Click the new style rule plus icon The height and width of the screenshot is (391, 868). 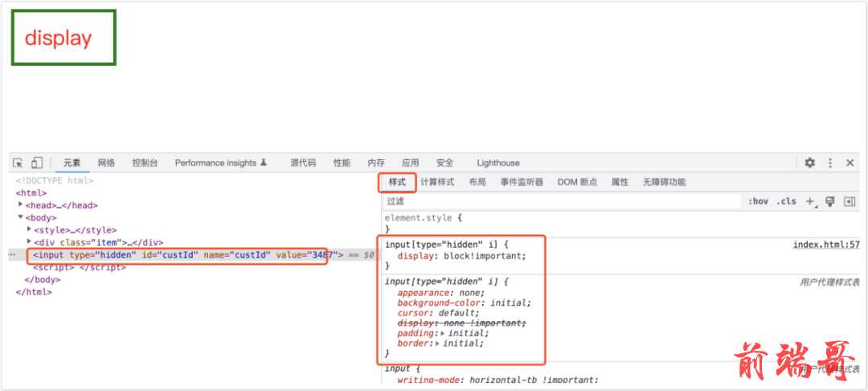pyautogui.click(x=810, y=202)
